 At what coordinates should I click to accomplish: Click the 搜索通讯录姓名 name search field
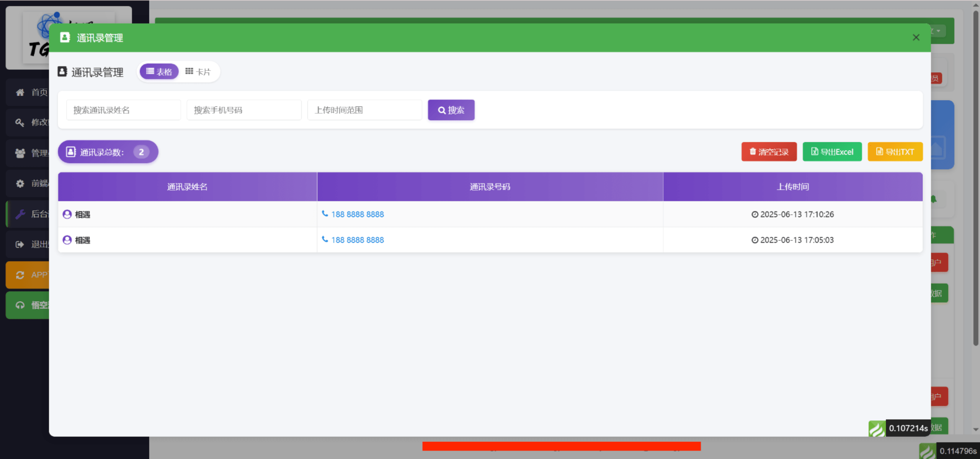click(x=123, y=110)
